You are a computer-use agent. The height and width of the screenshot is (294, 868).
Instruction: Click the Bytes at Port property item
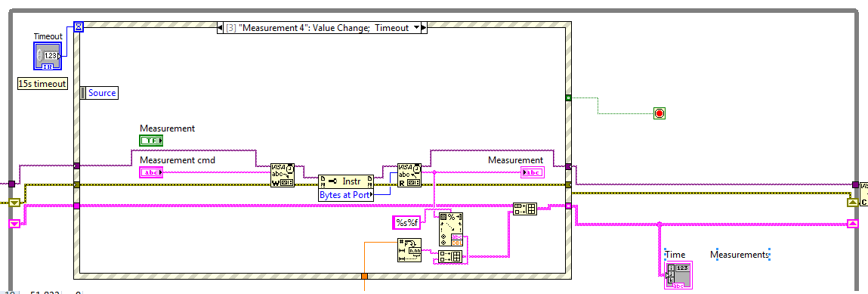(347, 195)
